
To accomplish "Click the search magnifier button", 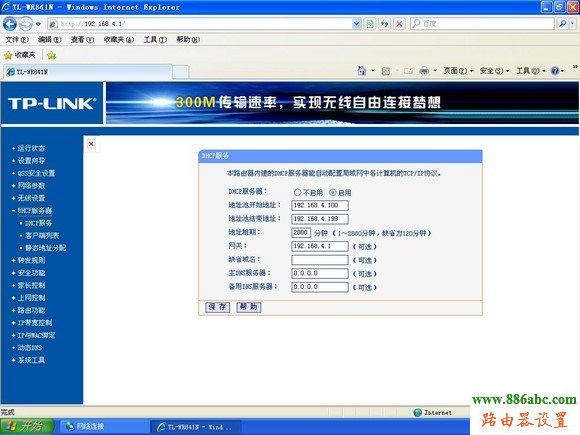I will click(563, 24).
